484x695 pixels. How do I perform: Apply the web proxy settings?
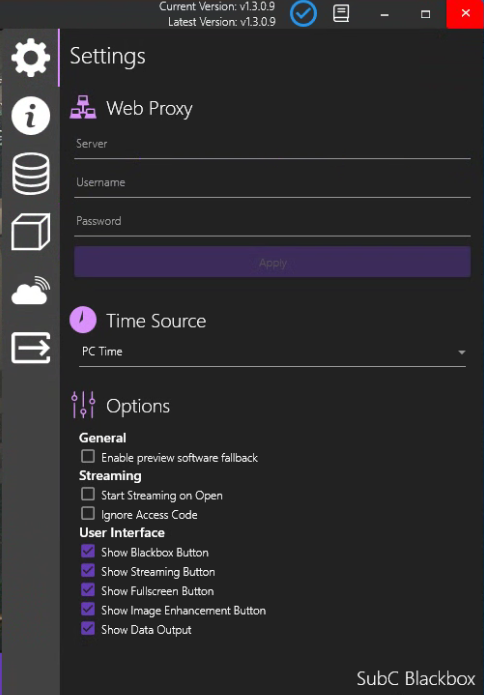272,262
